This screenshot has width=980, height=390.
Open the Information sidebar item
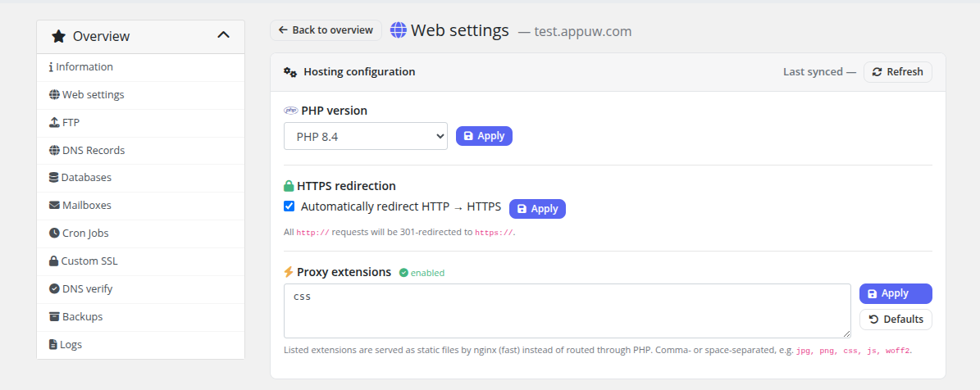pyautogui.click(x=140, y=67)
